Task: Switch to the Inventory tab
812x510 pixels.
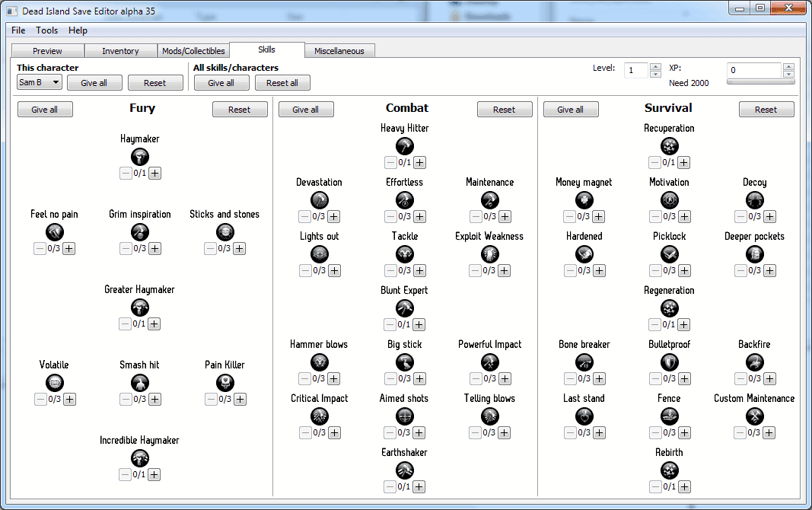Action: [120, 51]
